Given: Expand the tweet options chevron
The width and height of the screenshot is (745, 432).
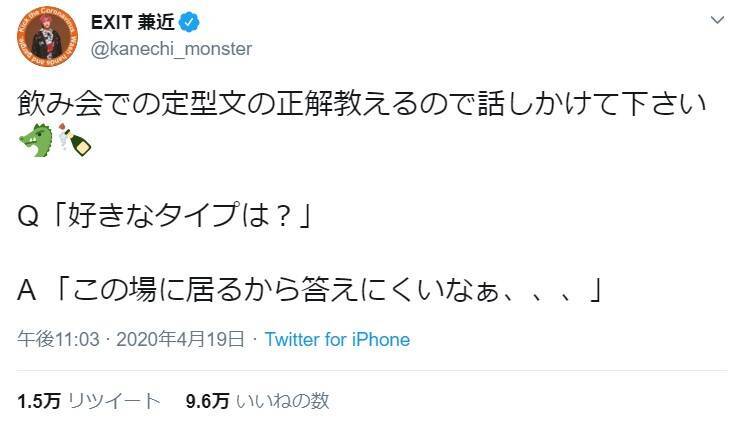Looking at the screenshot, I should click(x=718, y=21).
